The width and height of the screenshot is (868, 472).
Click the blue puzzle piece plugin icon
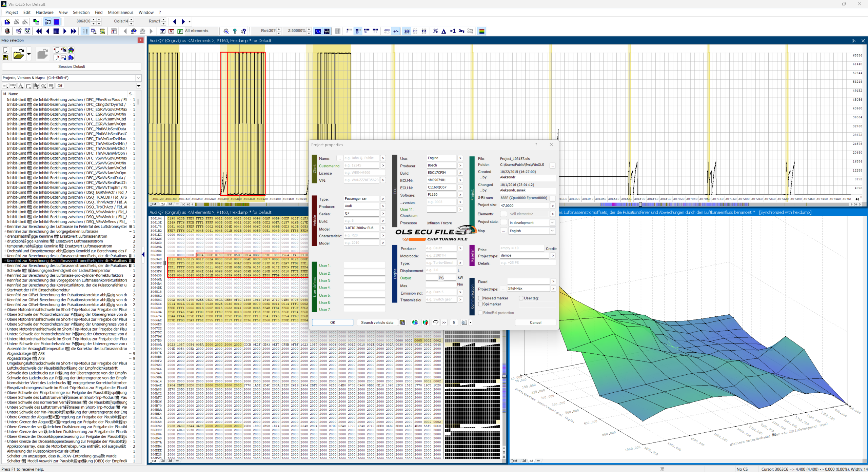coord(71,58)
